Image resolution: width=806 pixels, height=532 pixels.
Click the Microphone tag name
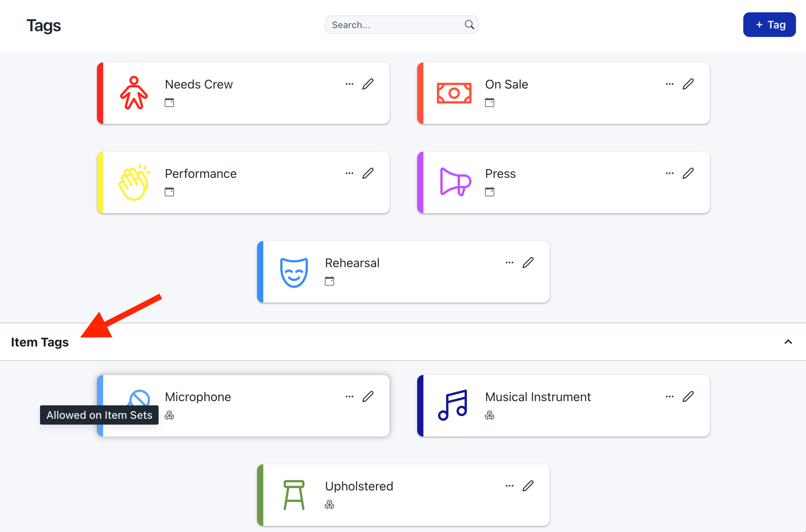(x=198, y=397)
